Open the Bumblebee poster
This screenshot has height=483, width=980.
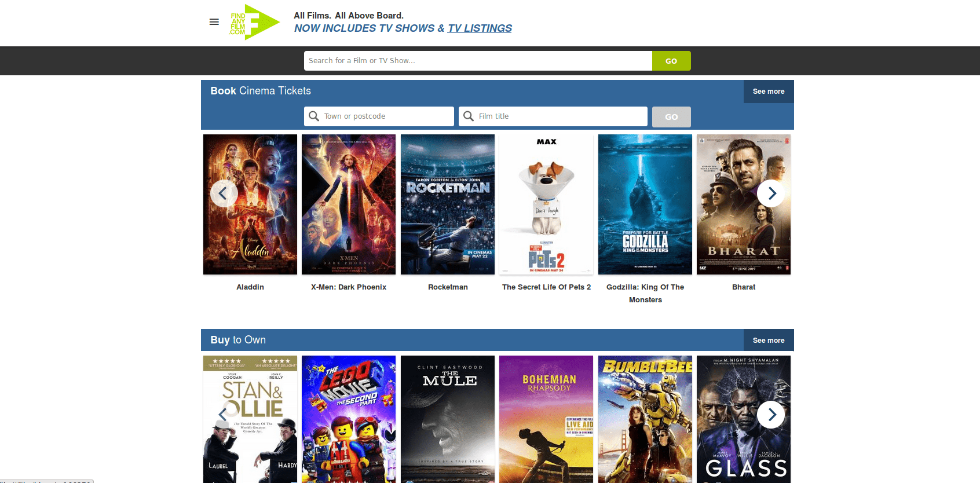(645, 419)
